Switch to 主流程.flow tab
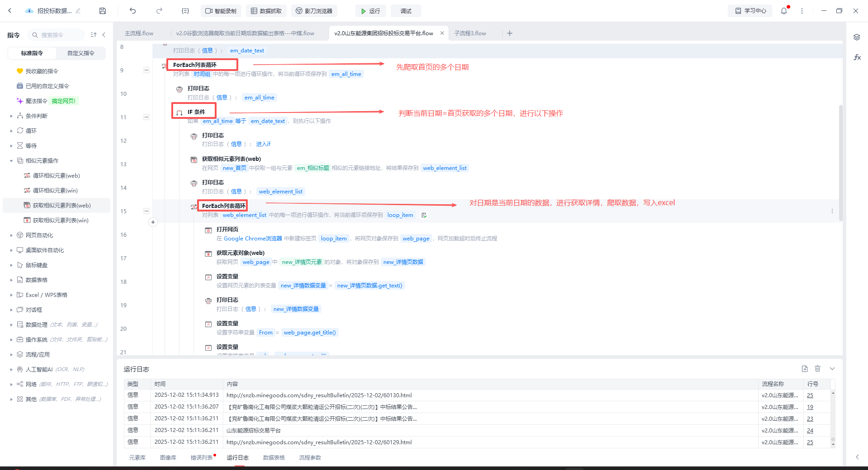This screenshot has width=868, height=470. (x=139, y=33)
